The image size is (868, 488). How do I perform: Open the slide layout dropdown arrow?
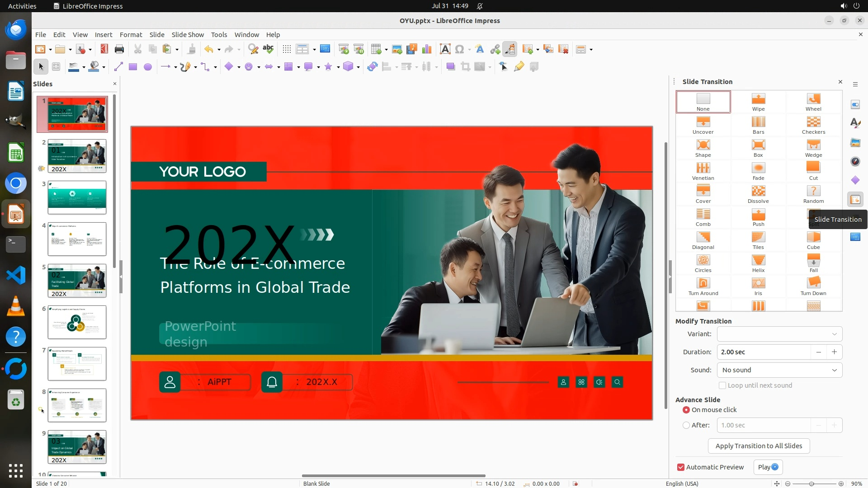591,50
